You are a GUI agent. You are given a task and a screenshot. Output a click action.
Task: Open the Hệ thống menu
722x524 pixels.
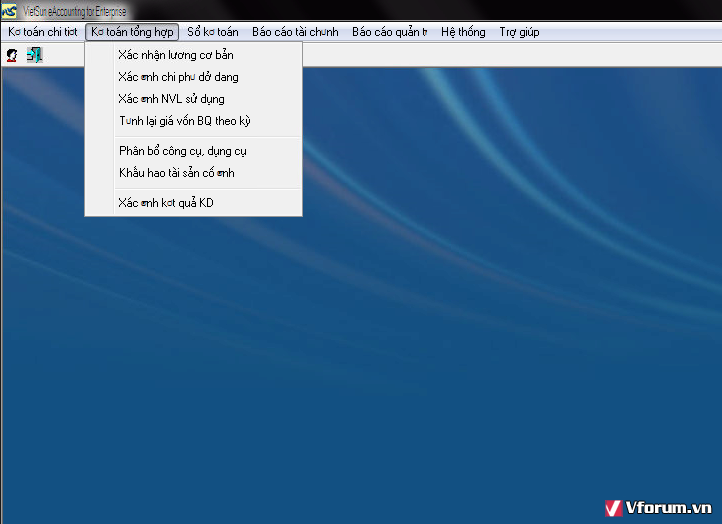463,32
